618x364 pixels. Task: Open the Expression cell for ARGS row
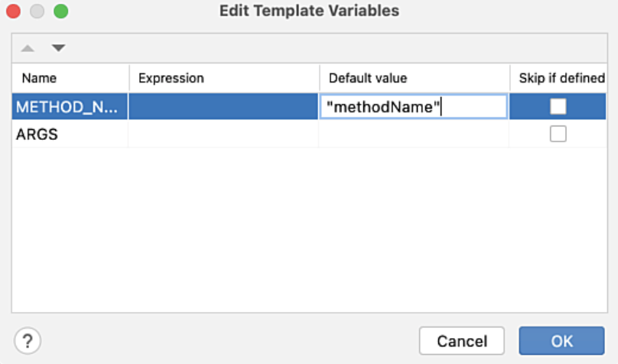click(223, 135)
